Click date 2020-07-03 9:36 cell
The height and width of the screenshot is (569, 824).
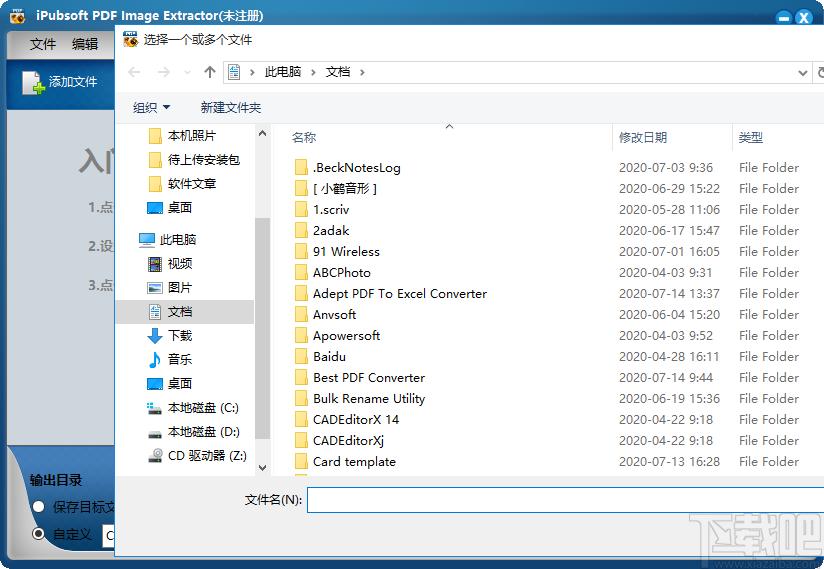[x=666, y=168]
